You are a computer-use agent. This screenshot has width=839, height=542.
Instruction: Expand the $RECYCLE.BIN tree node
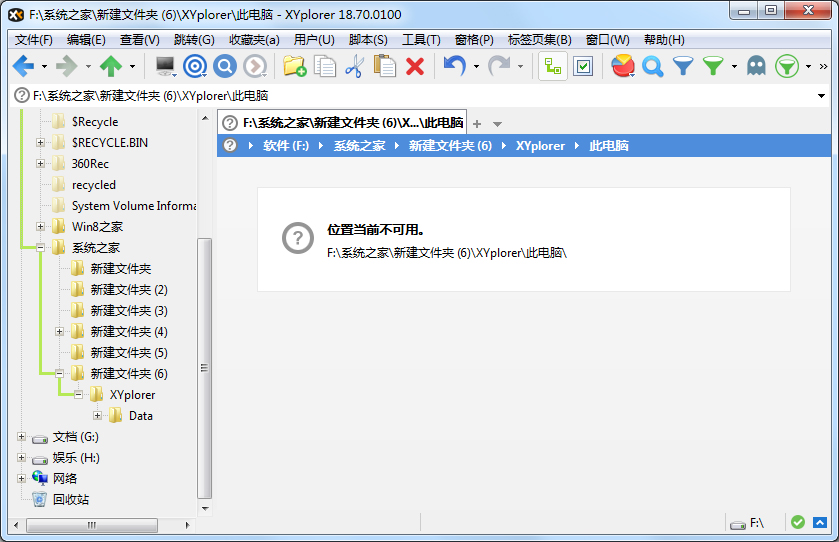(41, 142)
